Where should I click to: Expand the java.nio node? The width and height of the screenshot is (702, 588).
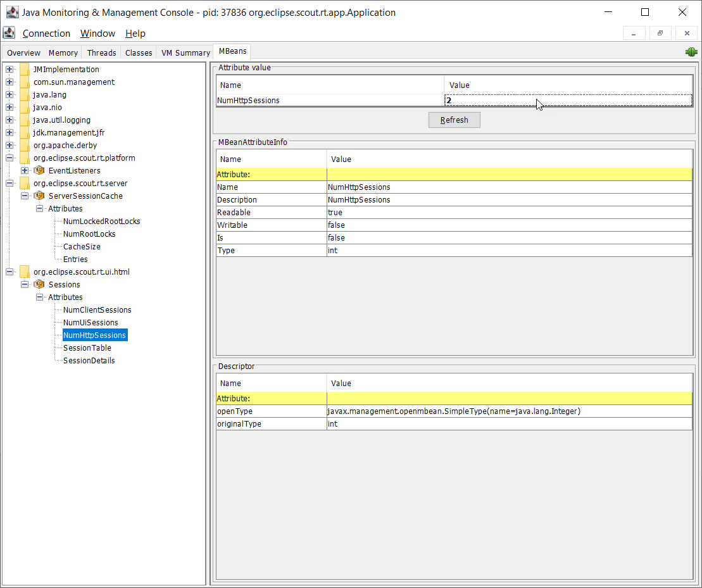pyautogui.click(x=9, y=108)
